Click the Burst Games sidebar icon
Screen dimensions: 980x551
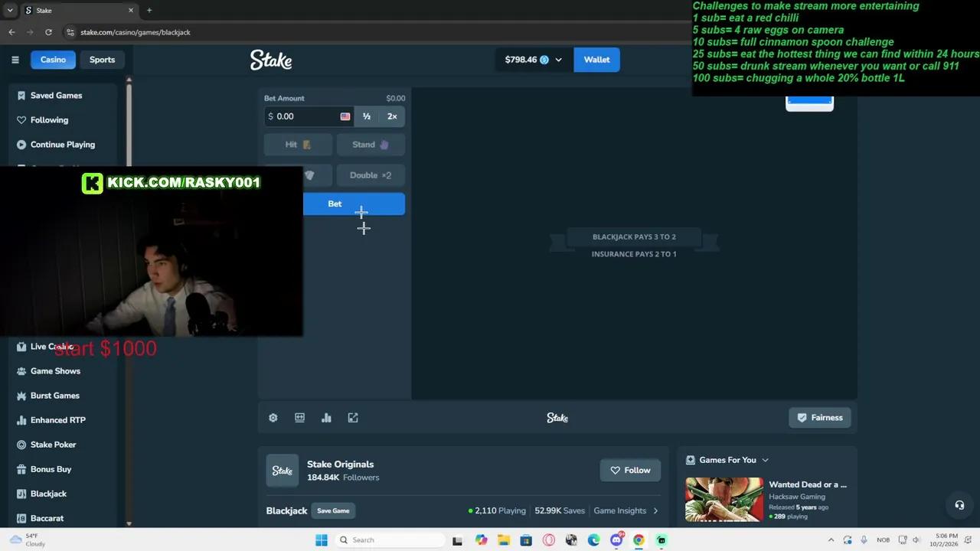click(21, 396)
